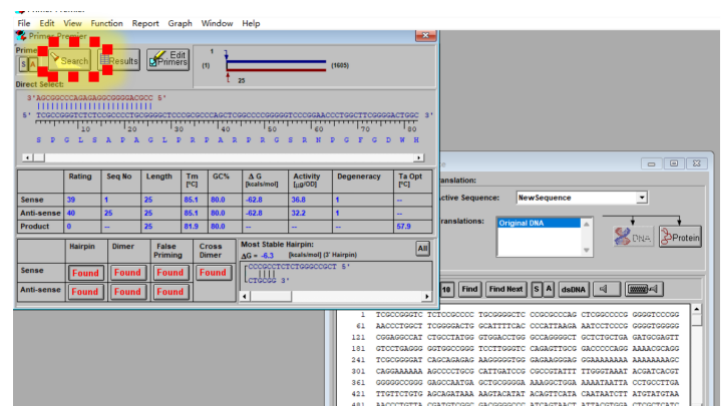The width and height of the screenshot is (725, 406).
Task: Open the Graph menu
Action: coord(180,23)
